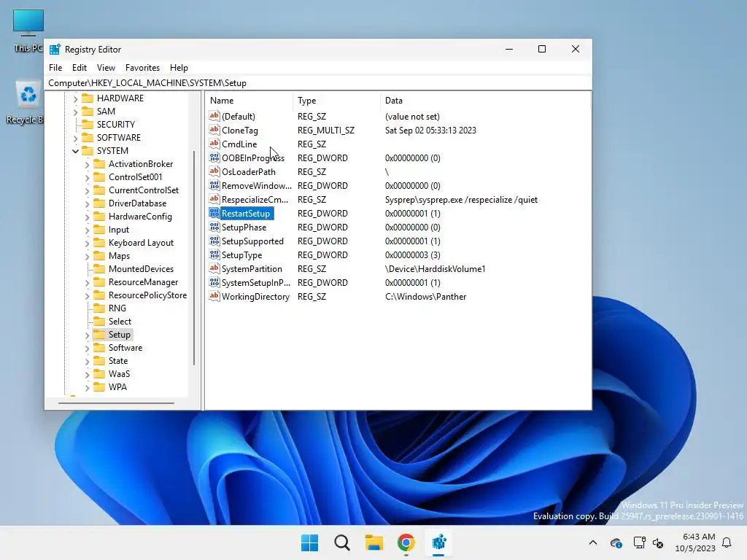747x560 pixels.
Task: Open the View menu
Action: pos(106,68)
